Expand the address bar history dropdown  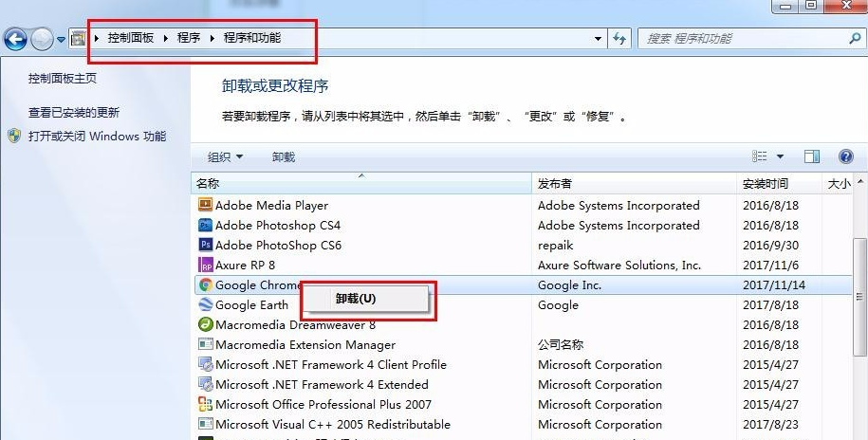[x=598, y=39]
